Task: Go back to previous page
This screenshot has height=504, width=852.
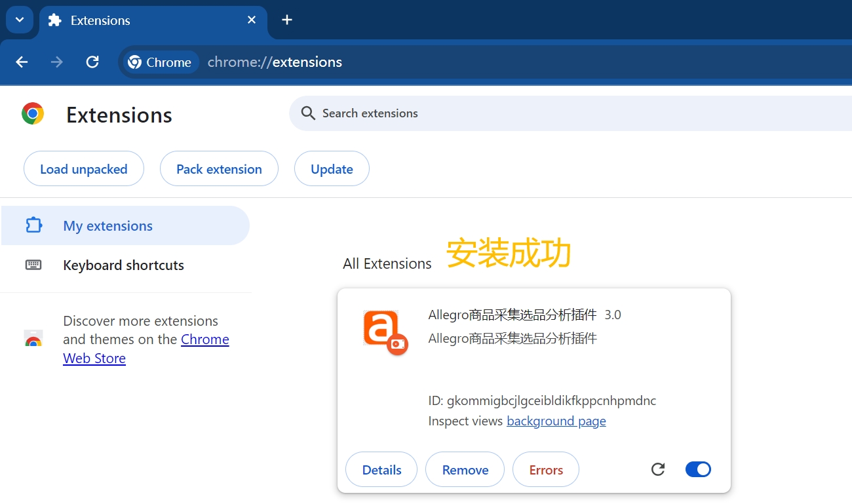Action: 22,62
